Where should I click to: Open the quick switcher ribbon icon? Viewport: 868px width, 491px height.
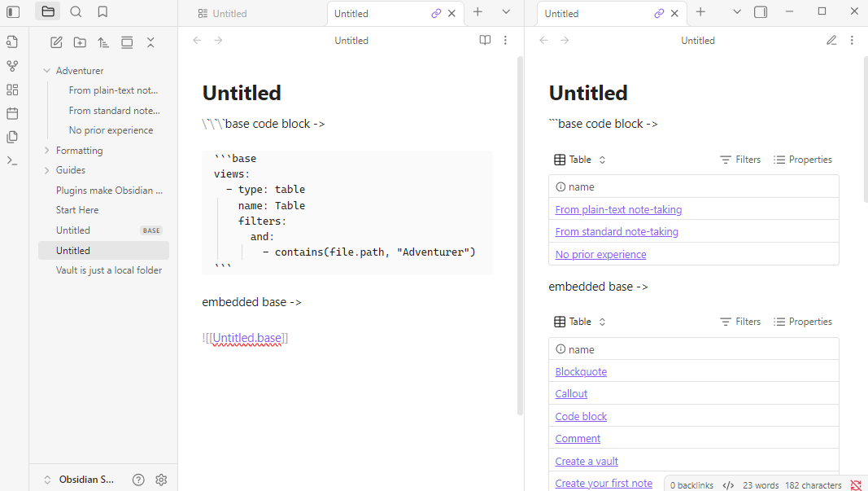click(12, 42)
